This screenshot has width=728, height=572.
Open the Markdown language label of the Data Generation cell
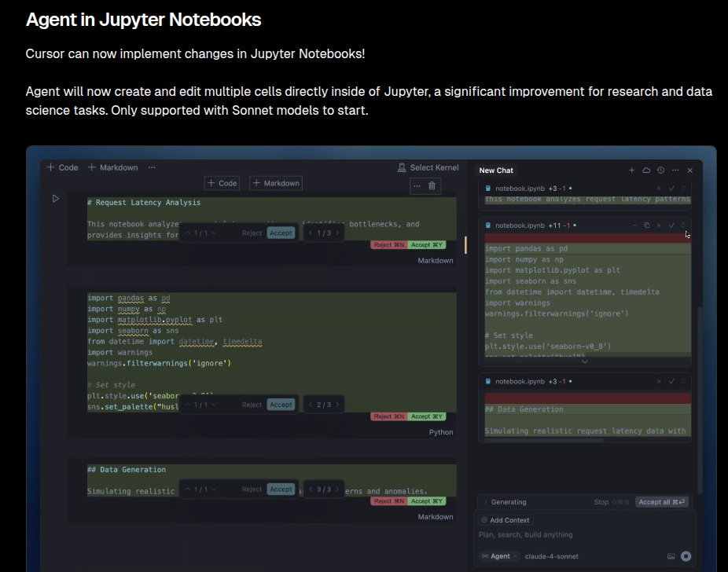(435, 517)
